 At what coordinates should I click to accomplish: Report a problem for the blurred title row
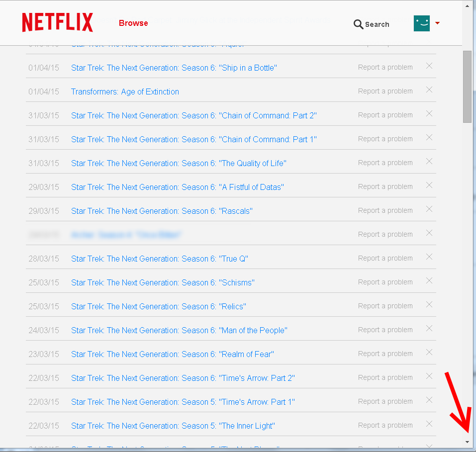point(385,234)
